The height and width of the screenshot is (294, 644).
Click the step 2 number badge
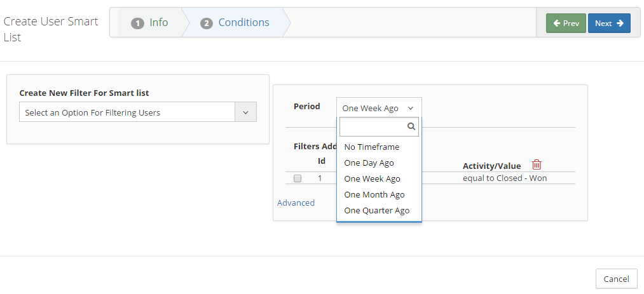206,23
